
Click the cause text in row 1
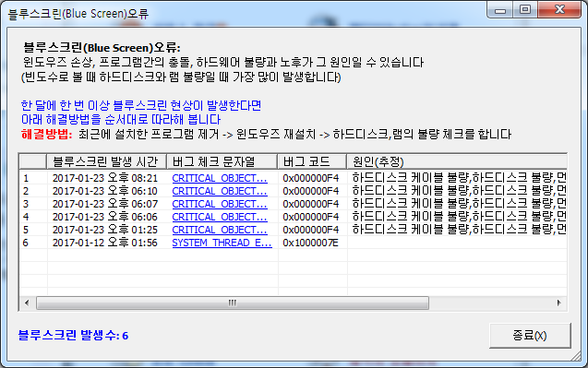[459, 178]
